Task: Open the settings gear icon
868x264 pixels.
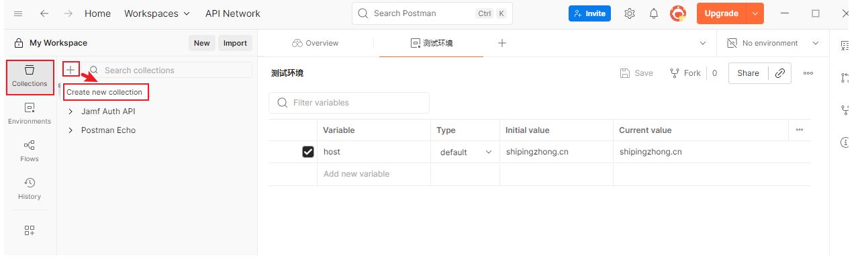Action: pyautogui.click(x=630, y=13)
